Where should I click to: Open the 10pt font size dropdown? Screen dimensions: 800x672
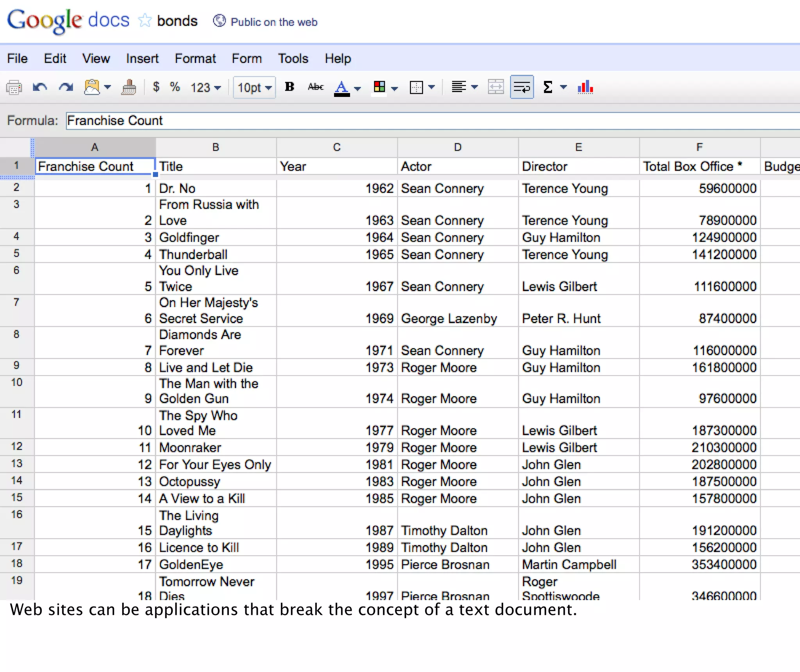pyautogui.click(x=254, y=88)
